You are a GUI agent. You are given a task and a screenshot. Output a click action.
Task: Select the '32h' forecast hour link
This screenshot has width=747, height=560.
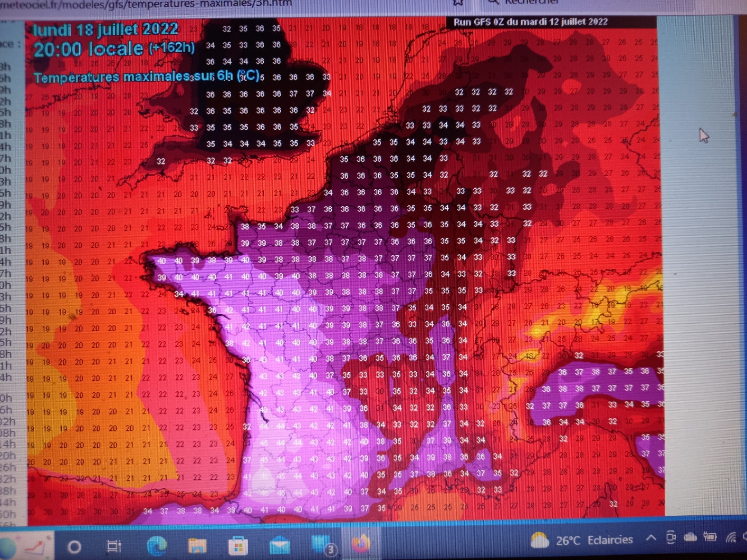[7, 479]
